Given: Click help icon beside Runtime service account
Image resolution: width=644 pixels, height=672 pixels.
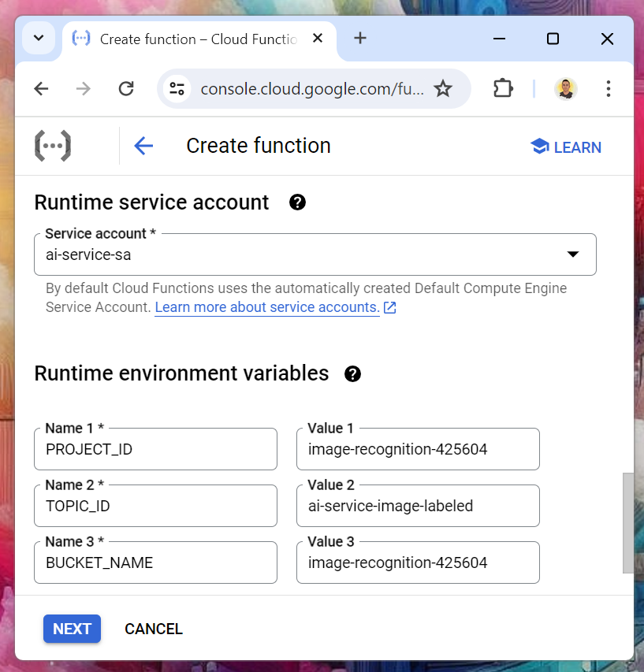Looking at the screenshot, I should (297, 202).
